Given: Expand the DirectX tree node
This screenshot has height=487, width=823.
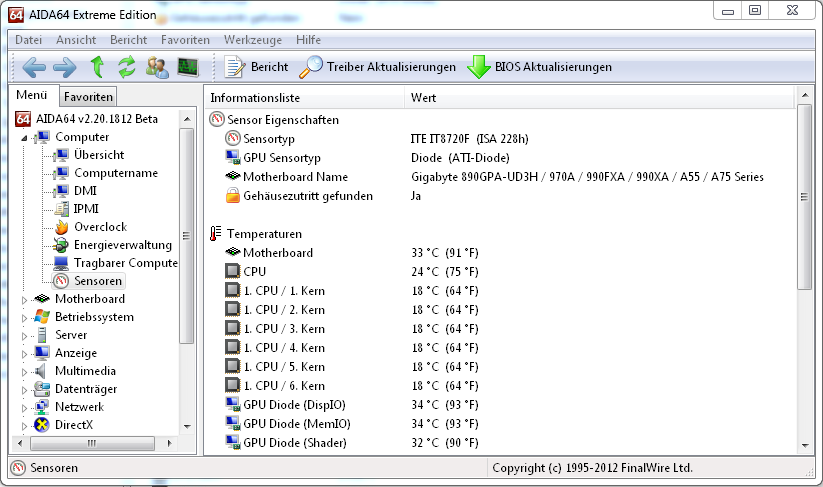Looking at the screenshot, I should pos(24,426).
